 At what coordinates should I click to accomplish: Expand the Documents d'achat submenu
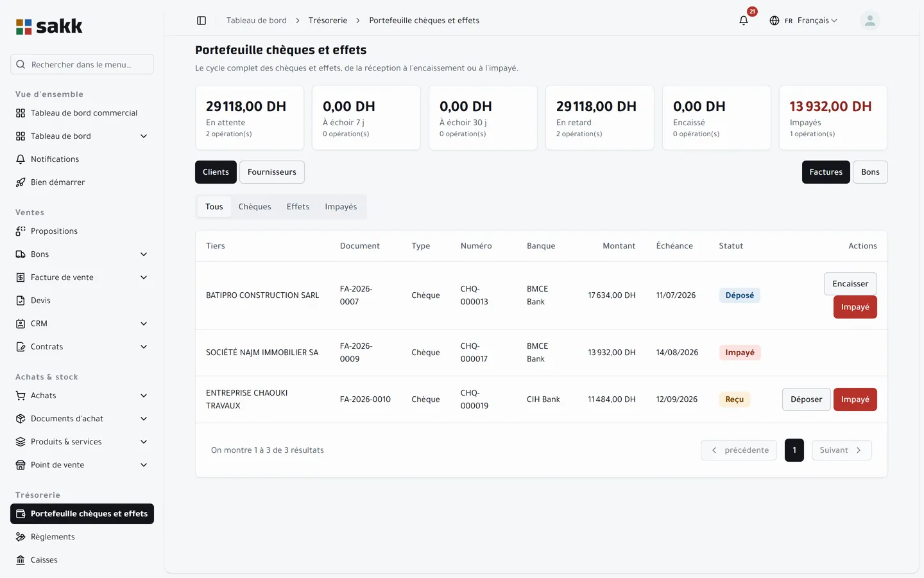click(x=144, y=419)
